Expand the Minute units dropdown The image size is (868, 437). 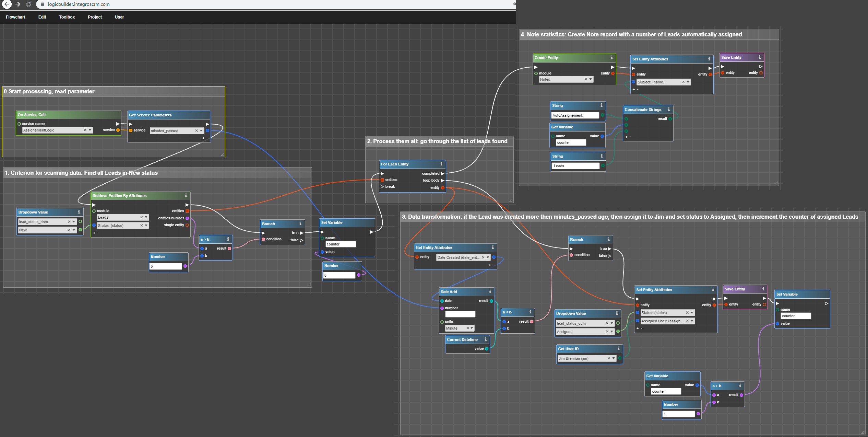tap(472, 328)
